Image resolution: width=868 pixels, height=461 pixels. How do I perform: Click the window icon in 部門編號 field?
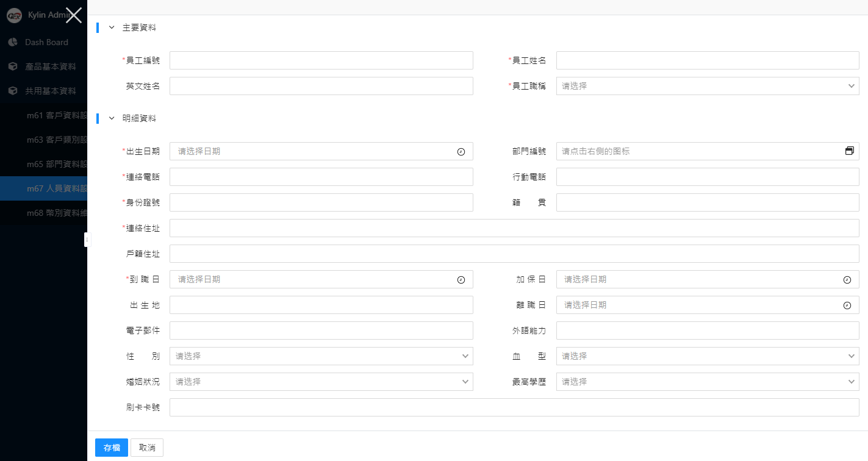click(849, 151)
